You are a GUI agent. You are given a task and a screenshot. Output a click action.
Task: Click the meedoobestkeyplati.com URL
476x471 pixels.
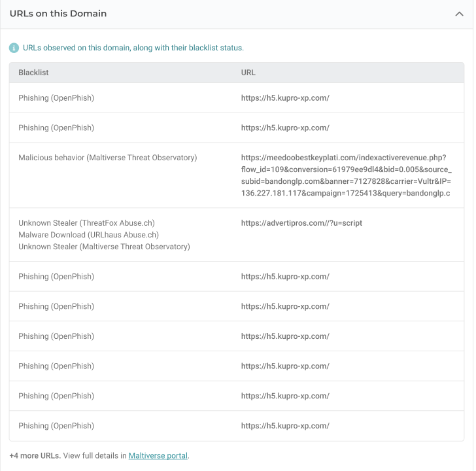click(x=345, y=175)
